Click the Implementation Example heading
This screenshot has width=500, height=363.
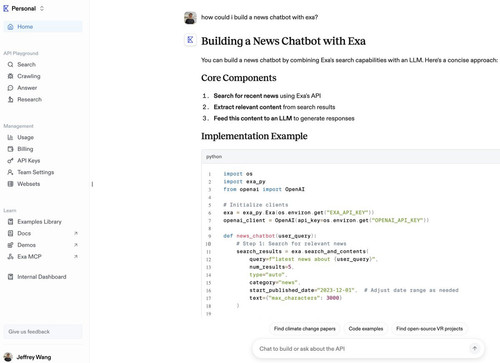coord(254,136)
